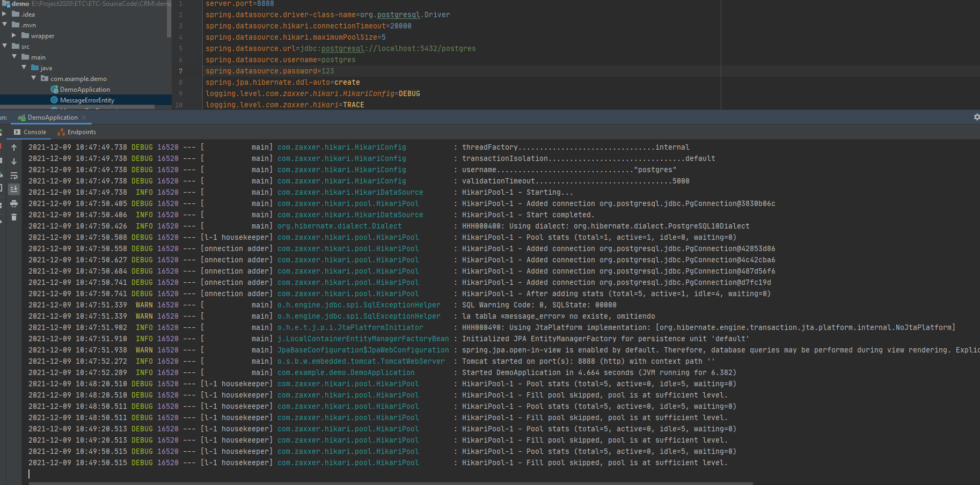Open DemoApplication class in project tree
The width and height of the screenshot is (980, 485).
click(85, 90)
